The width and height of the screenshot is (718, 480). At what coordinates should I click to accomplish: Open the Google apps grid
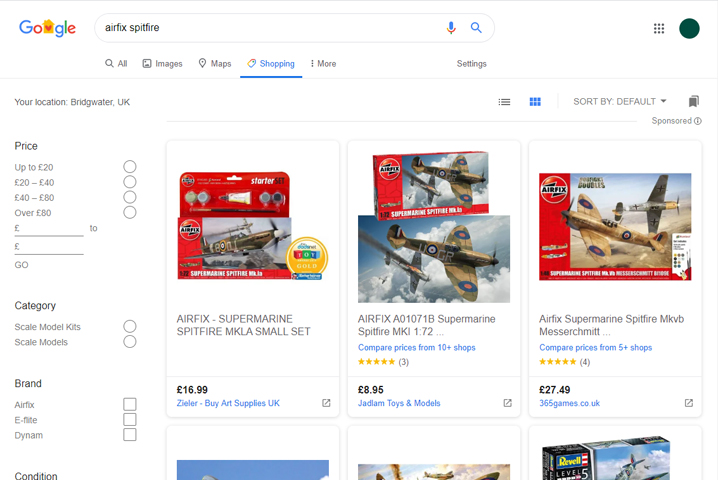tap(658, 28)
